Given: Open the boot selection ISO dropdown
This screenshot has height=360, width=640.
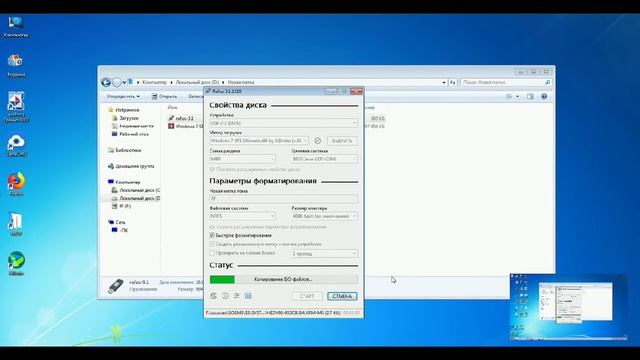Looking at the screenshot, I should (x=259, y=141).
